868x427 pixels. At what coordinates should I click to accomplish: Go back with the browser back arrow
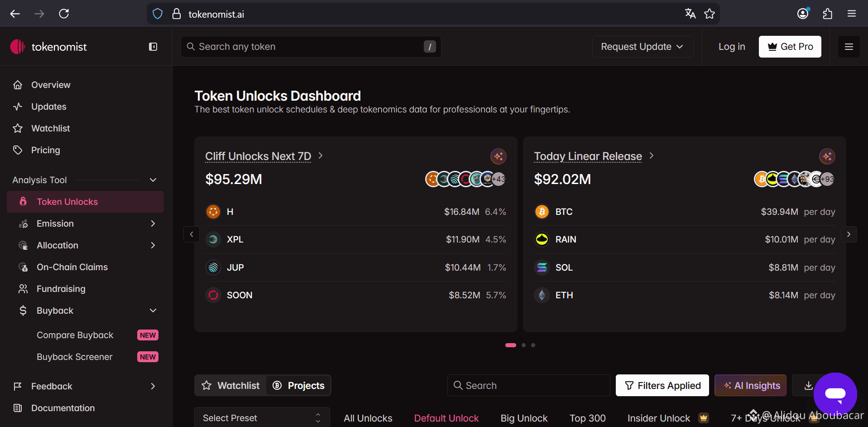pos(15,14)
